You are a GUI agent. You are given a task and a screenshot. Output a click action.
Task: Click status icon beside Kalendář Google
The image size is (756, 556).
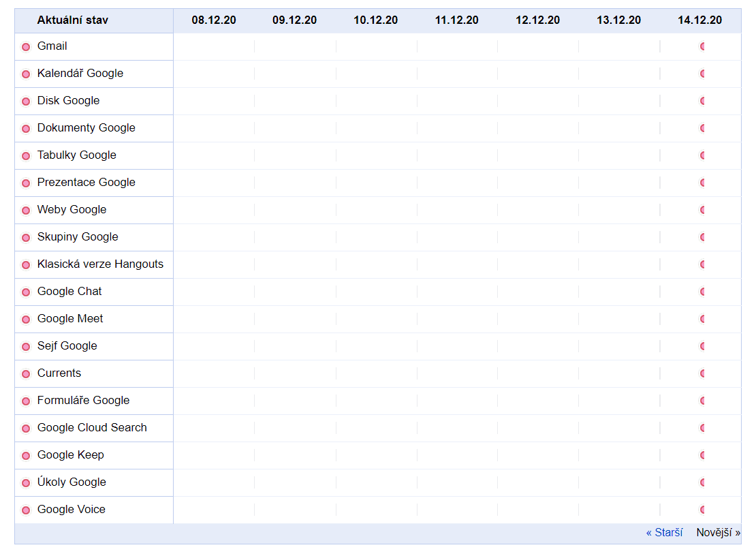pos(26,74)
